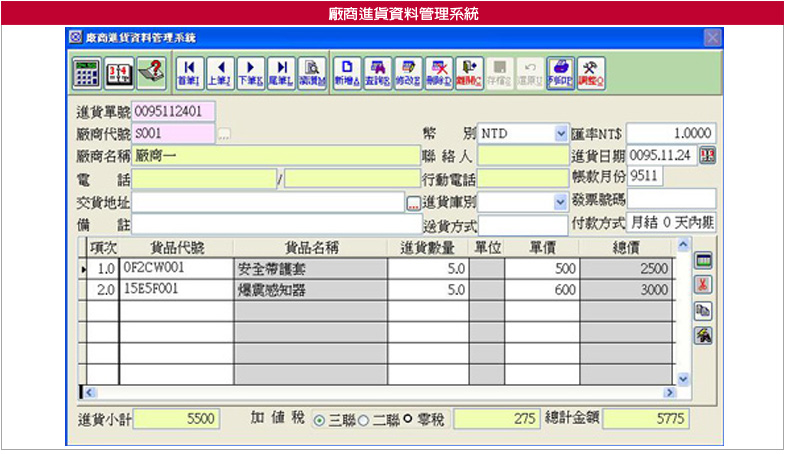This screenshot has width=786, height=454.
Task: Open the calculator icon in toolbar
Action: coord(88,72)
